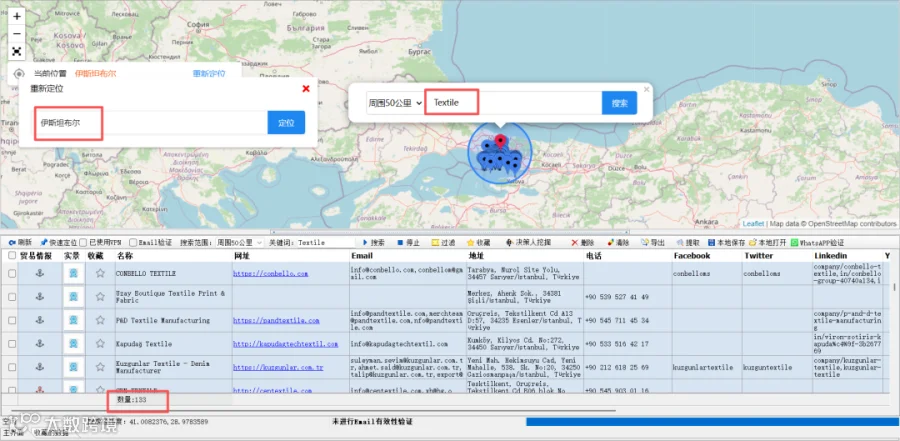Switch to the 收藏的数据 tab
This screenshot has width=900, height=441.
coord(49,433)
